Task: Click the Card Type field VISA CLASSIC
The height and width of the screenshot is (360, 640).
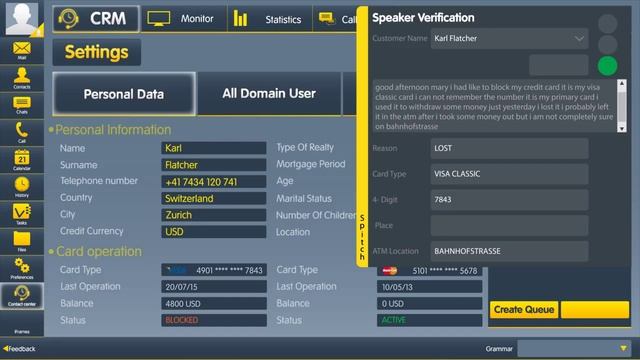Action: tap(509, 174)
